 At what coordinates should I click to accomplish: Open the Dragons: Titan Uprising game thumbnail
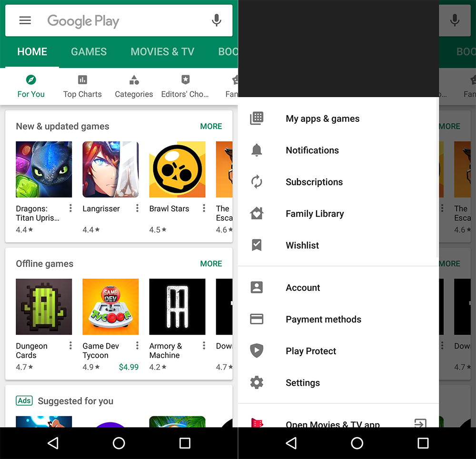(44, 170)
